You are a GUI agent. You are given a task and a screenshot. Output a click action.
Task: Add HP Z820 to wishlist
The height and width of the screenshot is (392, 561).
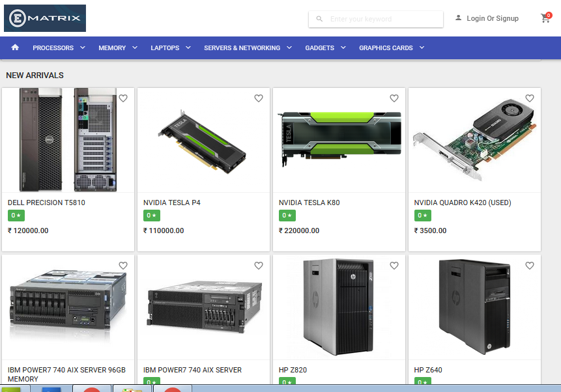(394, 266)
